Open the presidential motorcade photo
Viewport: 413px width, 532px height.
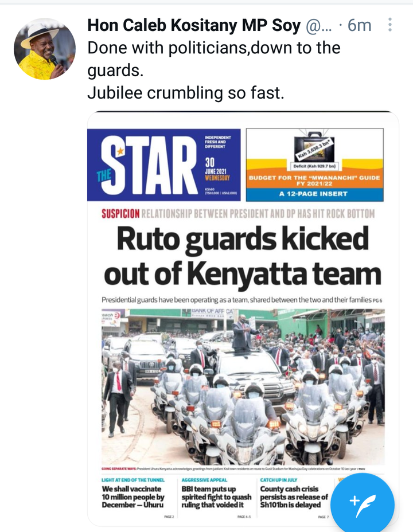[243, 387]
